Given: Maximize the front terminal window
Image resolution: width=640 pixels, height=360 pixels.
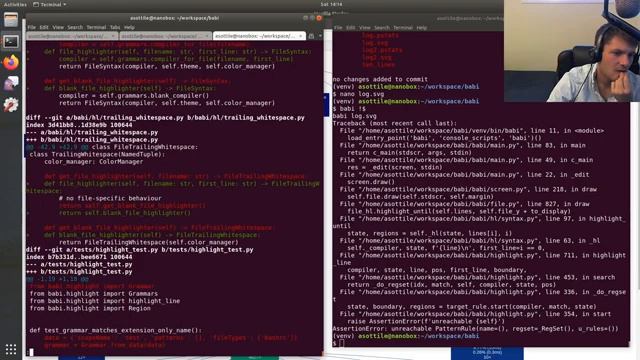Looking at the screenshot, I should [x=312, y=18].
